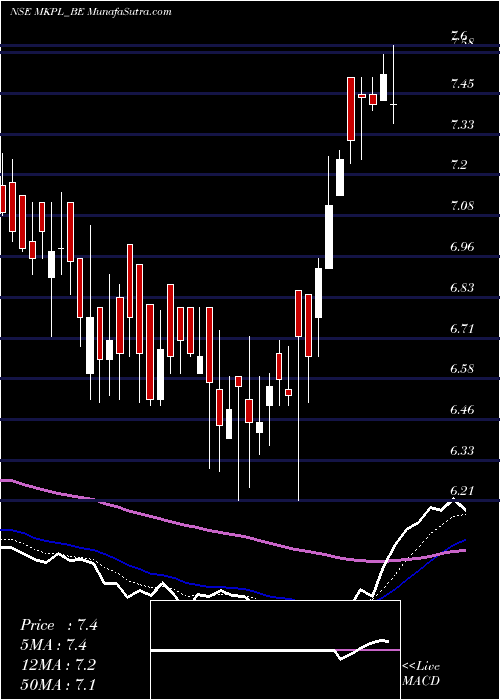Screen dimensions: 500x700
Task: Select the 7.45 price axis label
Action: [462, 83]
